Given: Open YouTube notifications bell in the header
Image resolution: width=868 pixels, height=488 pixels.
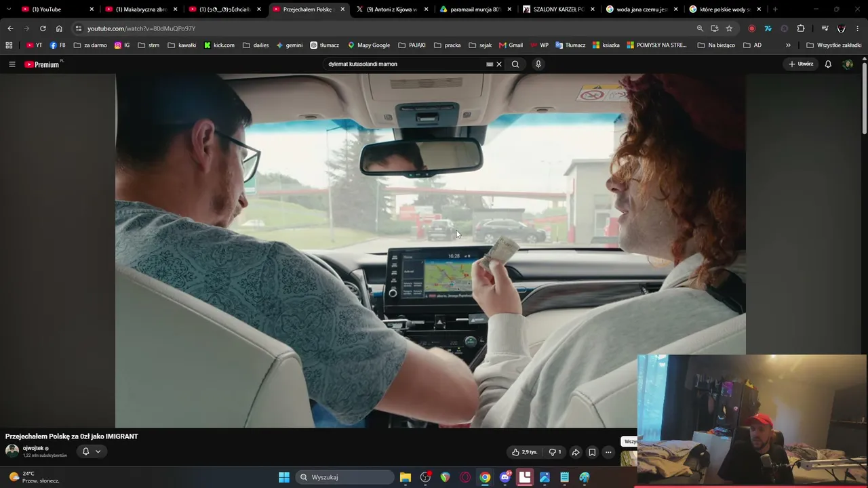Looking at the screenshot, I should coord(828,64).
